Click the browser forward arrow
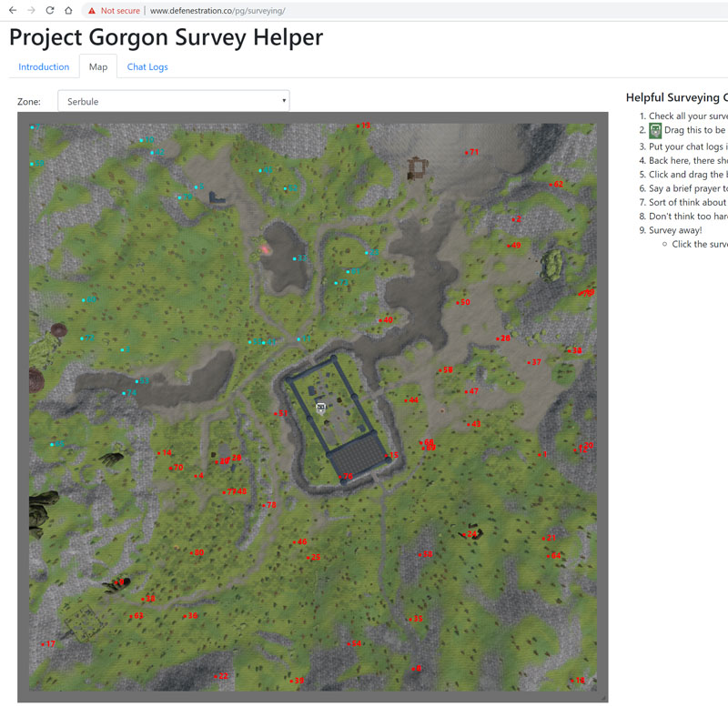Screen dimensions: 728x707 click(31, 10)
